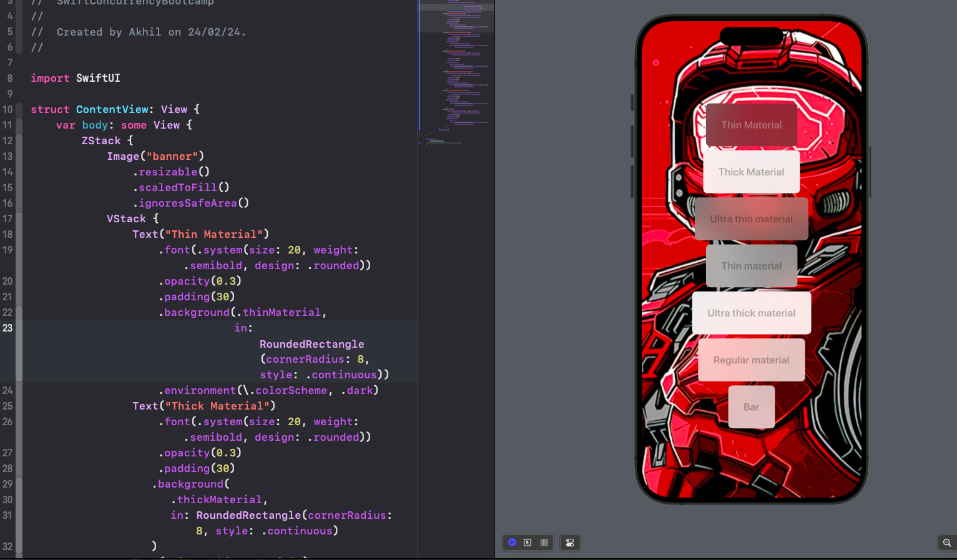Collapse the VStack block at line 17
This screenshot has height=560, width=957.
[19, 219]
